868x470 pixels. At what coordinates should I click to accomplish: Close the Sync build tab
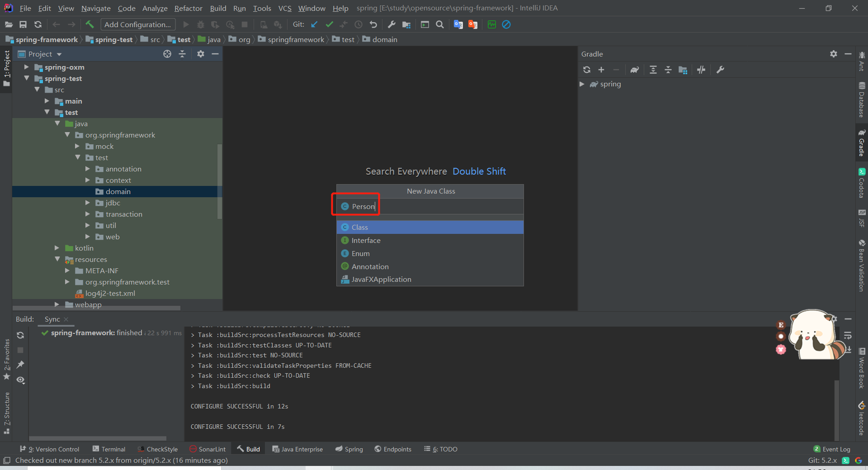pyautogui.click(x=66, y=319)
